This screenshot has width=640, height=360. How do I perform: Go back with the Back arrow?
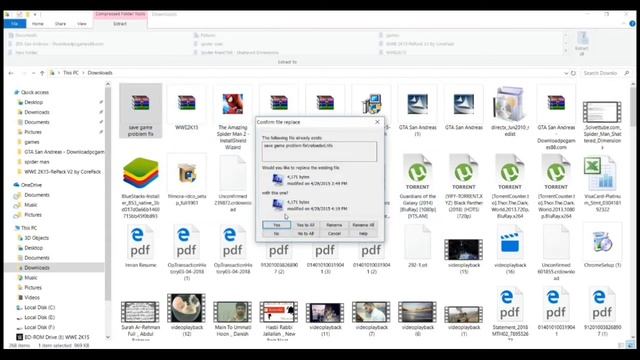(11, 73)
